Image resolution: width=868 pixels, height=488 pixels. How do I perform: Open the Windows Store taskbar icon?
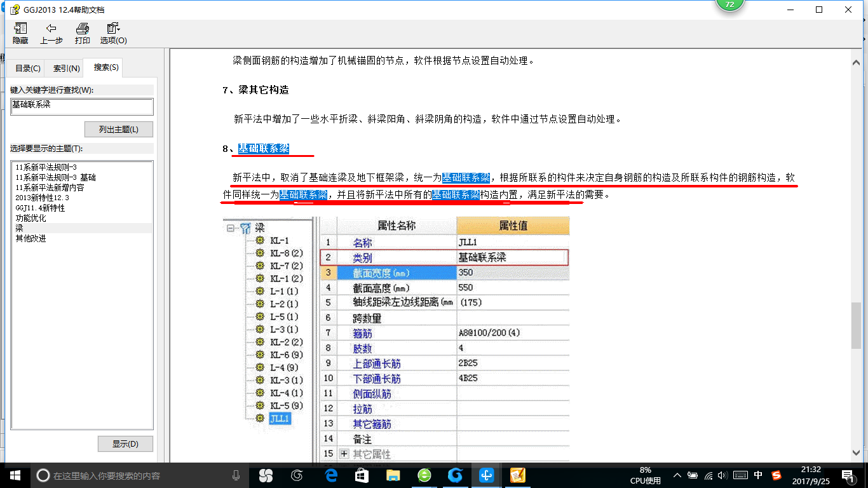click(362, 475)
